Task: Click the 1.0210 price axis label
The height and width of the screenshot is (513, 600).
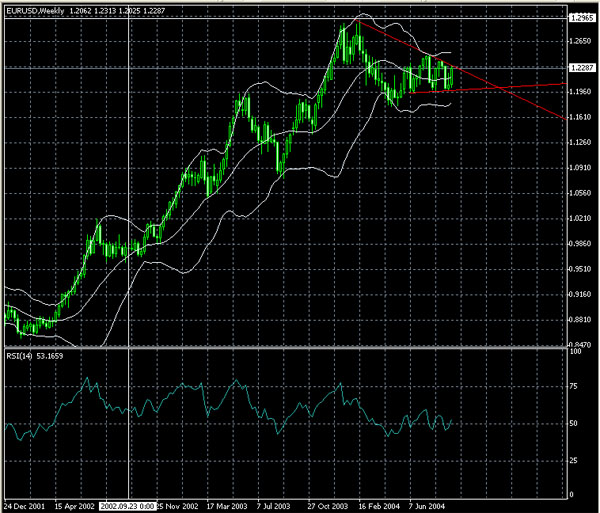Action: pyautogui.click(x=581, y=218)
